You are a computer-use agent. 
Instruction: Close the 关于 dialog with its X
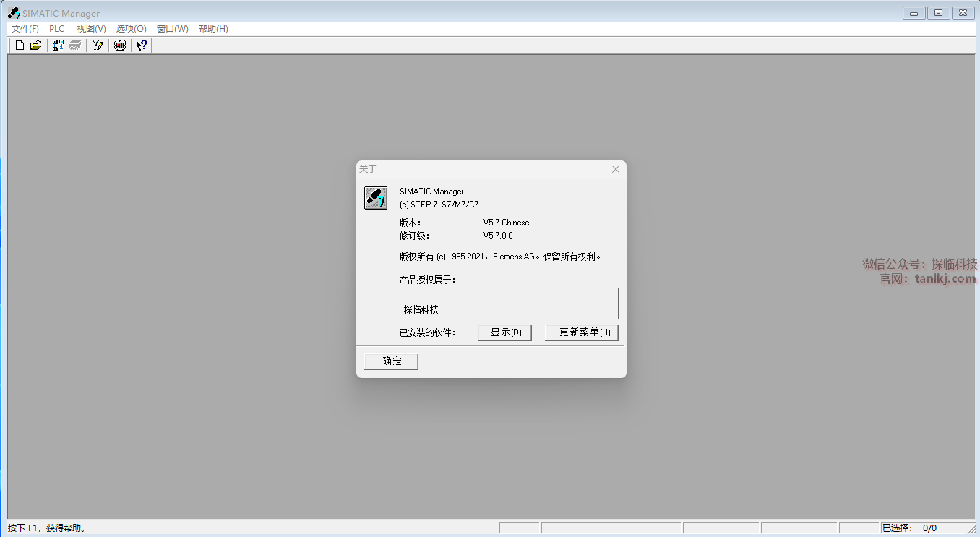(616, 169)
